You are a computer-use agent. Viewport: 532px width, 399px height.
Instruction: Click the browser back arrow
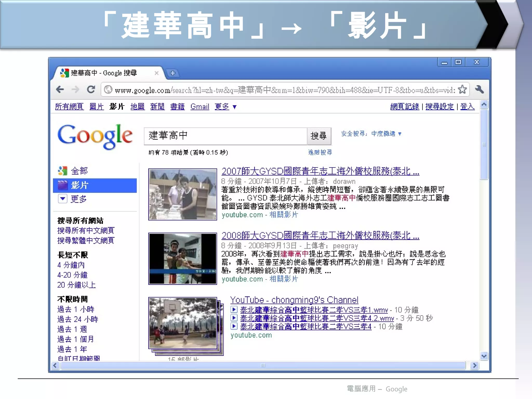(60, 90)
